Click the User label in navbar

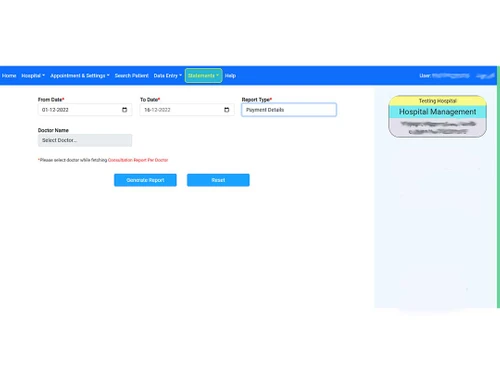425,76
